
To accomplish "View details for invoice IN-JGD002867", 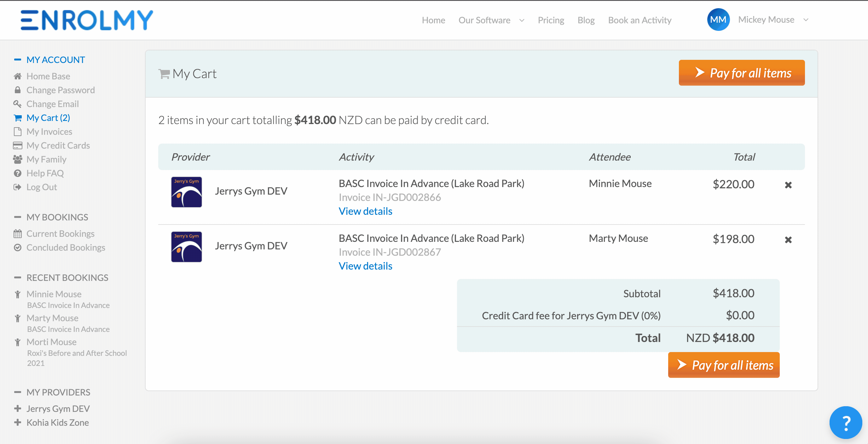I will [x=365, y=266].
